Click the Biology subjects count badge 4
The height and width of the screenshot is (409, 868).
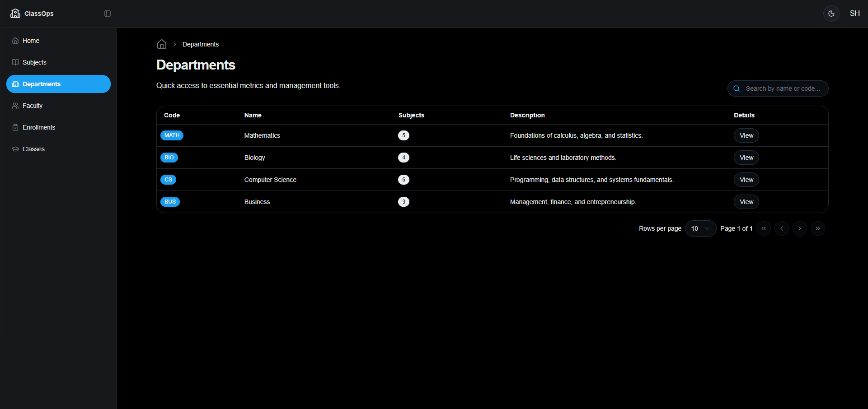click(404, 158)
